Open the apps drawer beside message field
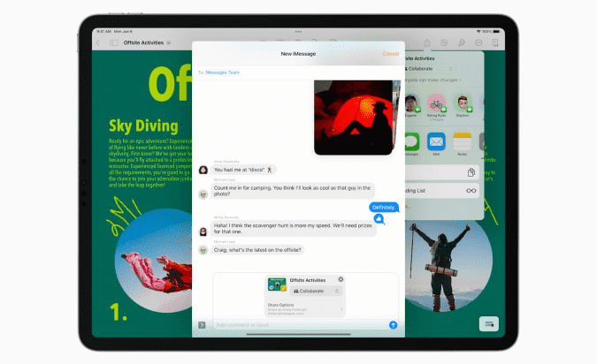The width and height of the screenshot is (597, 364). point(203,325)
